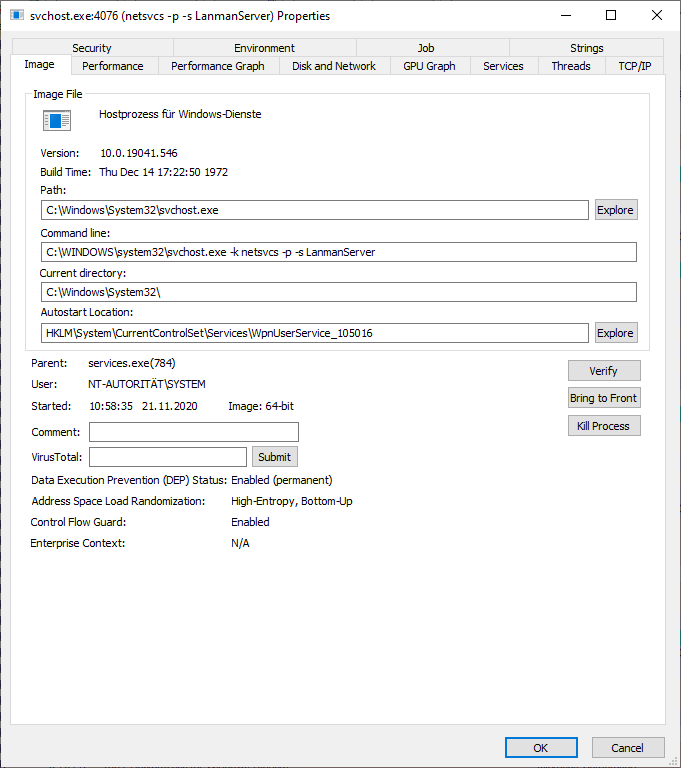Click the version number 10.0.19041.546
This screenshot has width=681, height=768.
click(139, 153)
